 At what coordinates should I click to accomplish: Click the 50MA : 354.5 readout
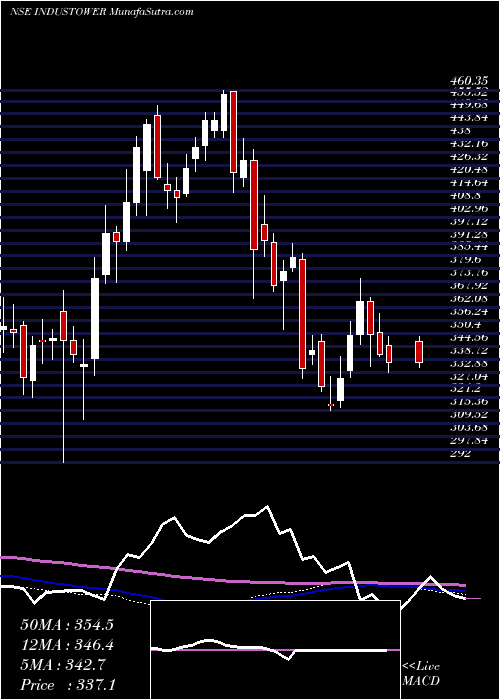tap(67, 625)
